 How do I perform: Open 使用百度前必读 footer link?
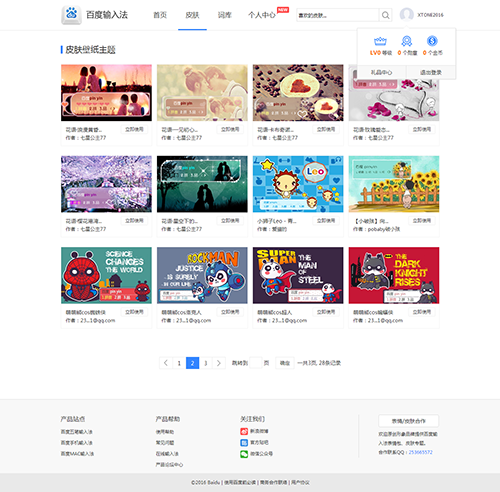tap(240, 482)
